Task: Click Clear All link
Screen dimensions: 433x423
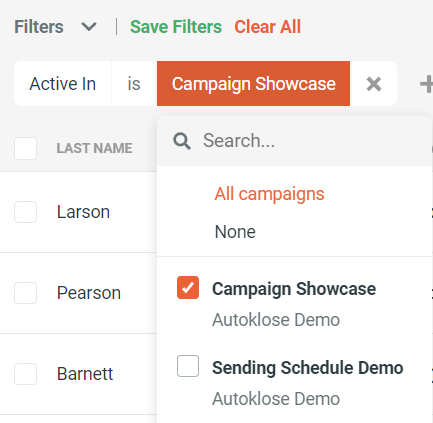Action: [x=267, y=27]
